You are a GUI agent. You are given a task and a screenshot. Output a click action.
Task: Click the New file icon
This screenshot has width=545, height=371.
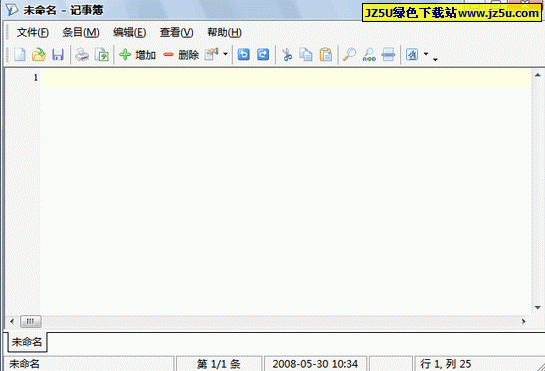pyautogui.click(x=20, y=55)
